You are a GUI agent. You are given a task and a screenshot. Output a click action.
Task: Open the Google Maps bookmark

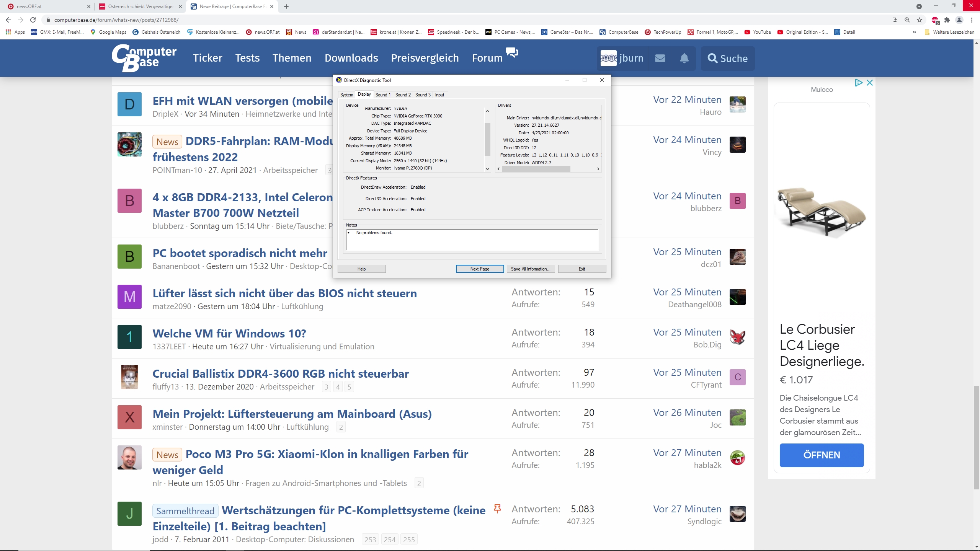(x=108, y=32)
